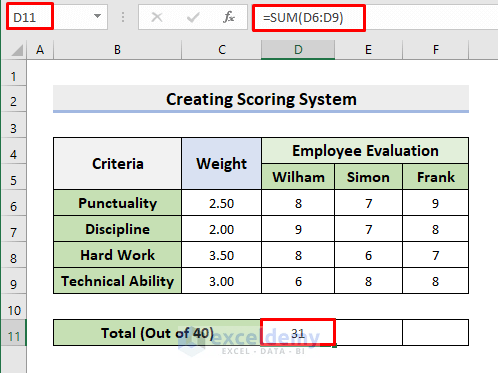The image size is (498, 373).
Task: Select column B header
Action: 117,50
